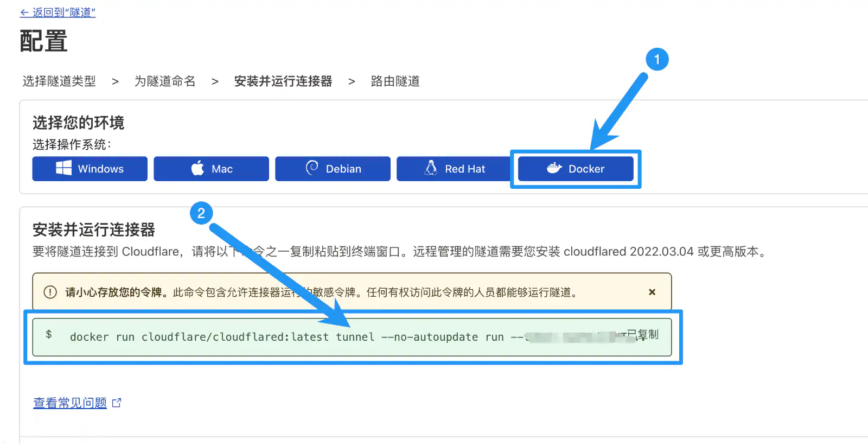The height and width of the screenshot is (446, 868).
Task: Select the Docker whale icon
Action: click(554, 168)
